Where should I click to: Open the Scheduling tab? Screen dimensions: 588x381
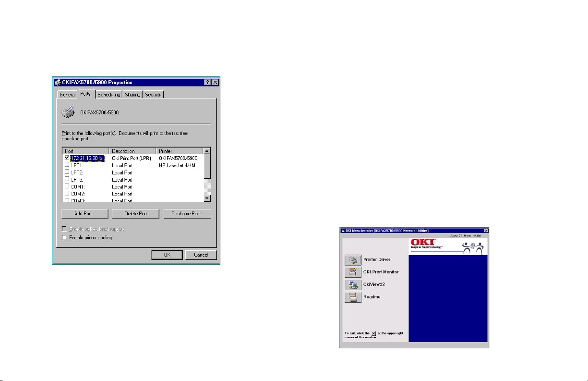[x=109, y=95]
